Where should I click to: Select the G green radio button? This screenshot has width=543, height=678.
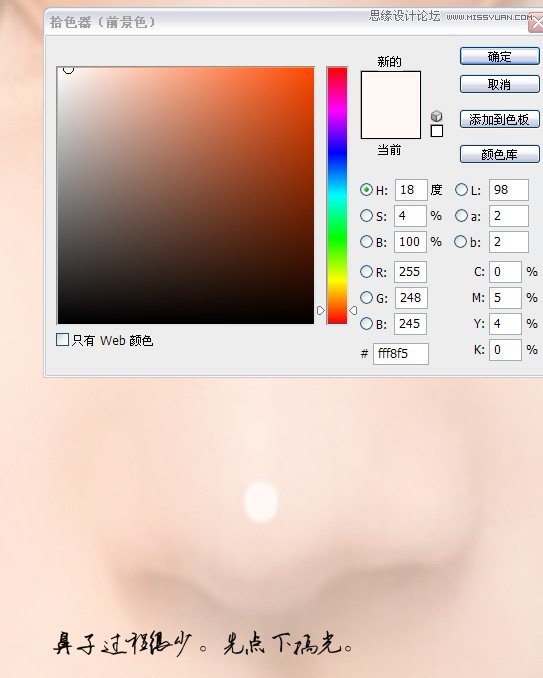point(366,297)
